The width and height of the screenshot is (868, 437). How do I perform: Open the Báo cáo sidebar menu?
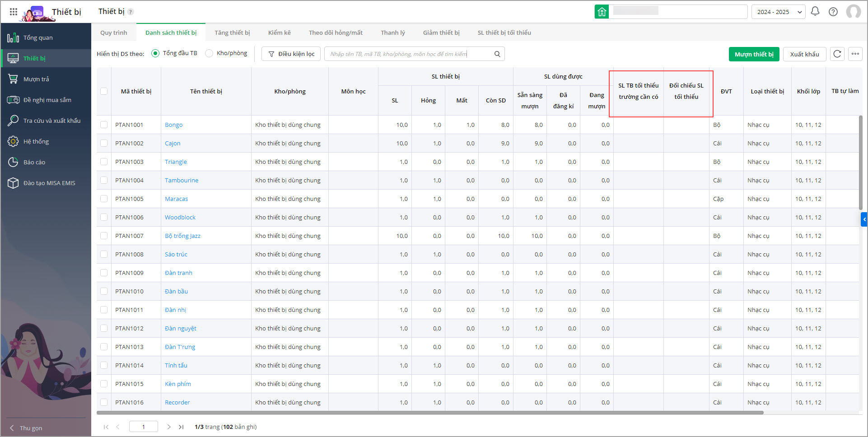point(34,162)
